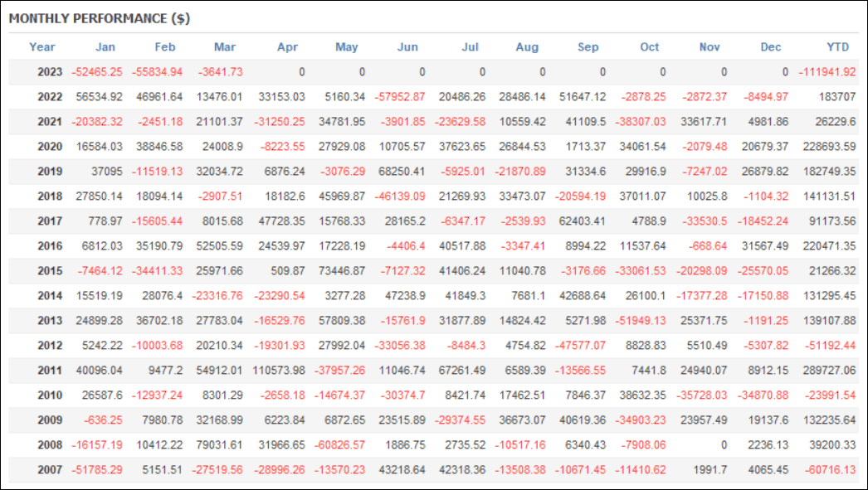This screenshot has width=868, height=490.
Task: Click the 2011 YTD value 289727.06
Action: [x=829, y=371]
